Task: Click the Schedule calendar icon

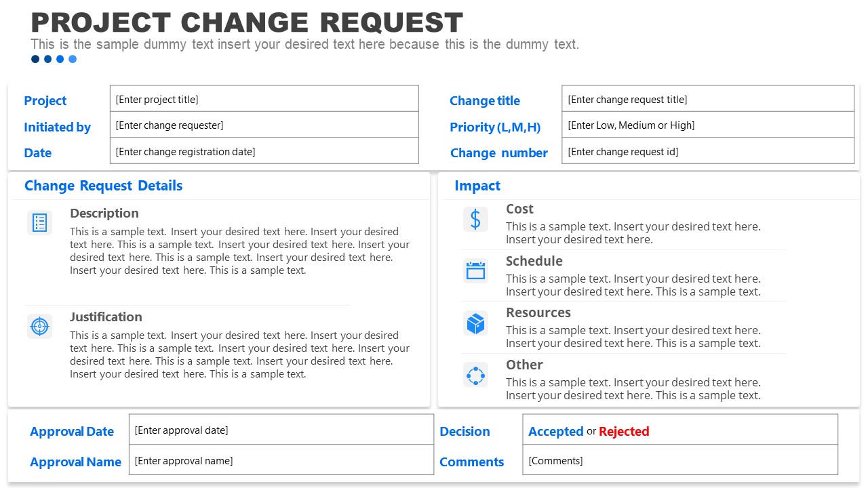Action: [x=475, y=271]
